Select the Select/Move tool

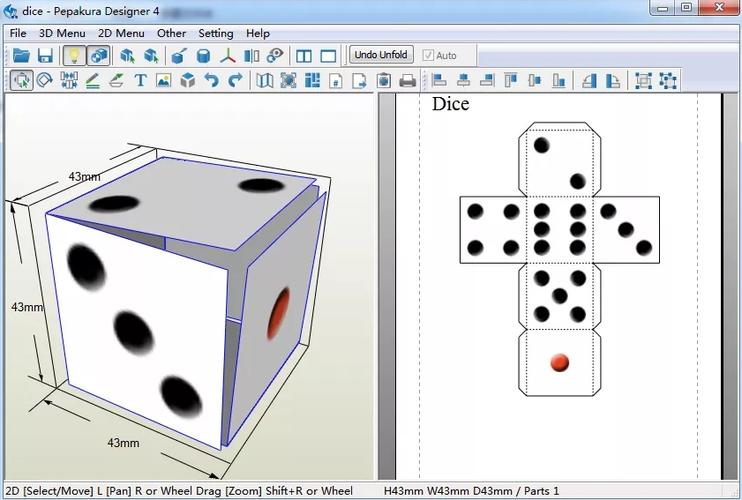[22, 80]
